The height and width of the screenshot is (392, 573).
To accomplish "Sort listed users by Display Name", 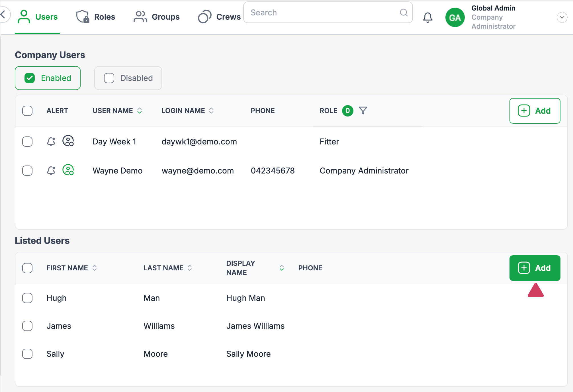I will pyautogui.click(x=281, y=268).
